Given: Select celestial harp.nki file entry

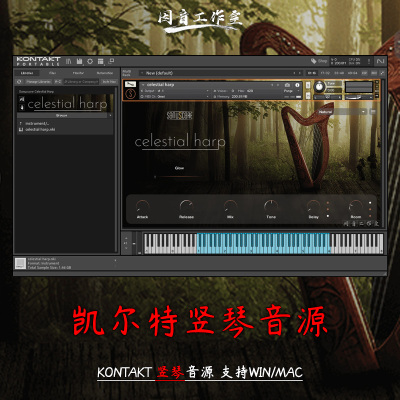Looking at the screenshot, I should [40, 129].
